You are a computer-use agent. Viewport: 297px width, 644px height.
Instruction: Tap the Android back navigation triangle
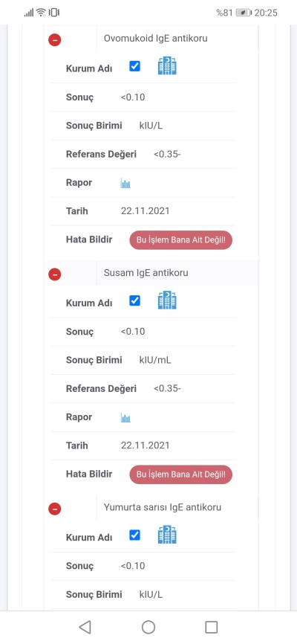(x=85, y=627)
